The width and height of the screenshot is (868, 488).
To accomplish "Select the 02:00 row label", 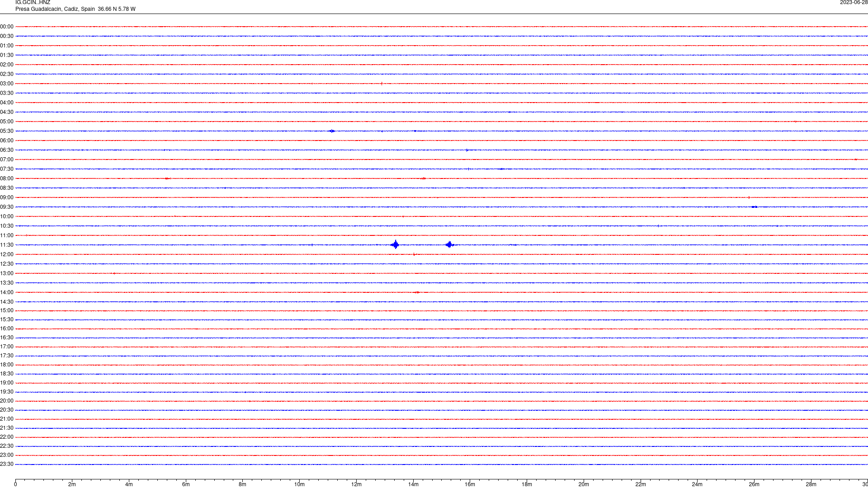I will (7, 65).
